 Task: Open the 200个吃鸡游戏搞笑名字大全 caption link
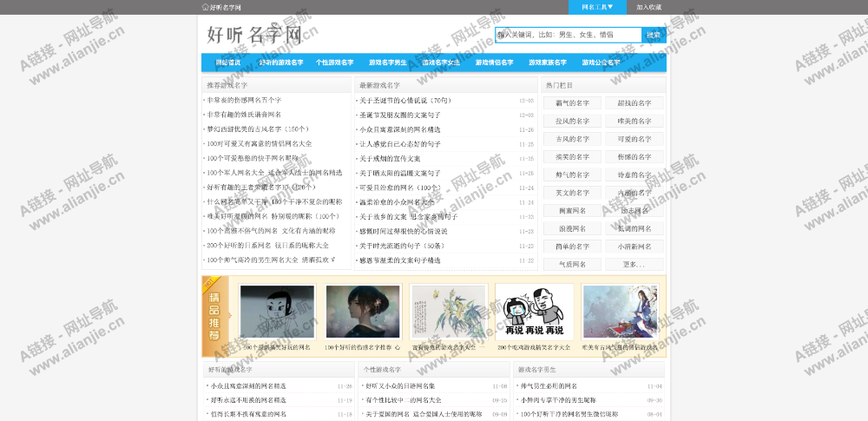[x=534, y=347]
